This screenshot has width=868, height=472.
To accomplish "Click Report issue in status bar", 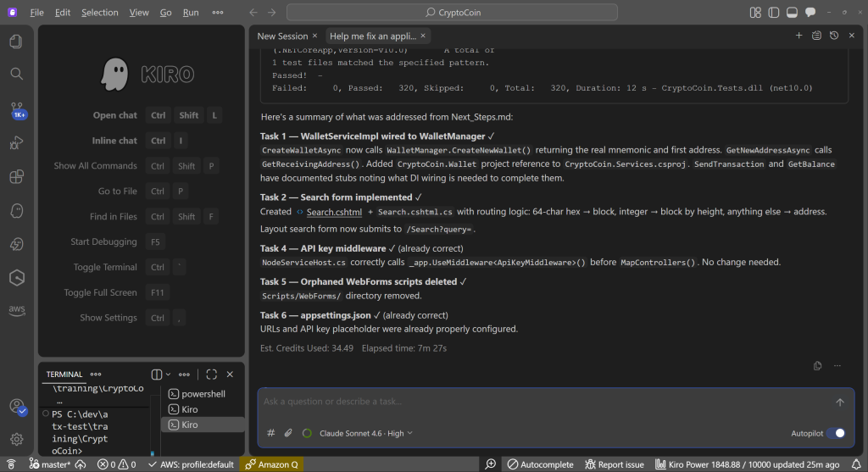I will [615, 464].
